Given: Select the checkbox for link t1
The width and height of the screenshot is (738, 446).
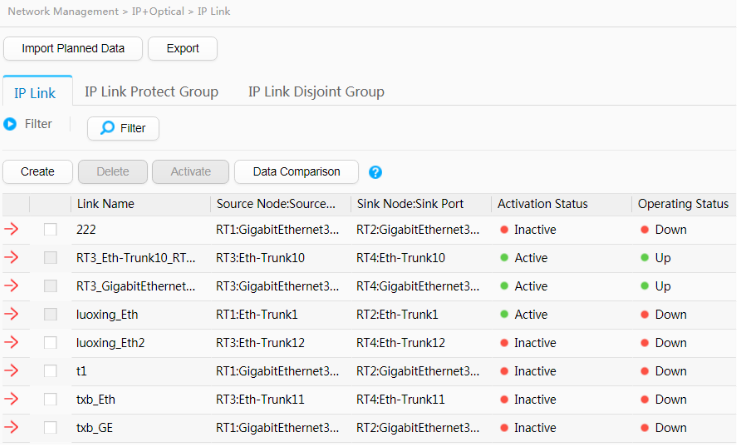Looking at the screenshot, I should 51,371.
